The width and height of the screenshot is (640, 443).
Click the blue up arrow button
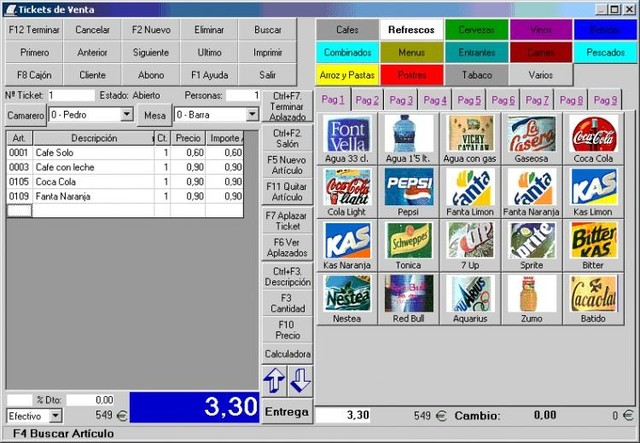274,381
